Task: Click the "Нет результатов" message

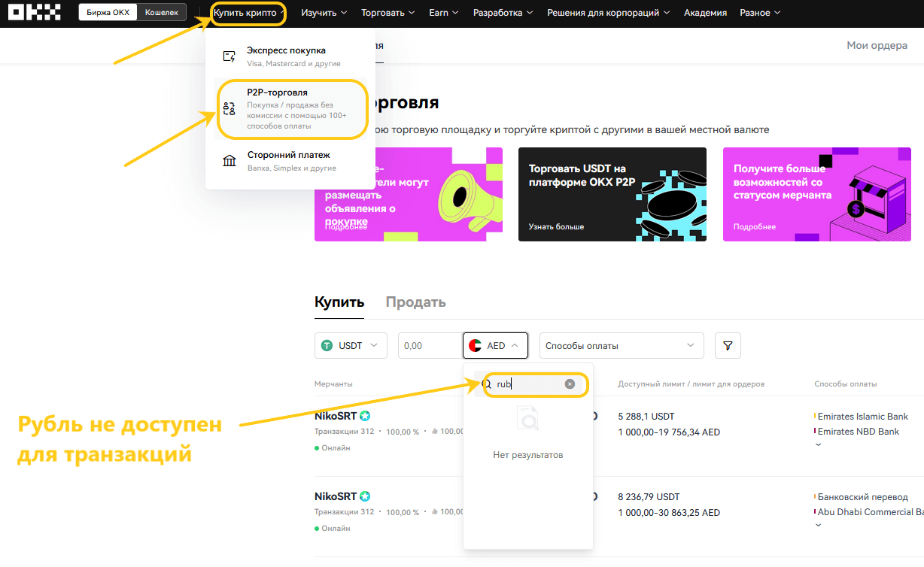Action: click(x=528, y=455)
